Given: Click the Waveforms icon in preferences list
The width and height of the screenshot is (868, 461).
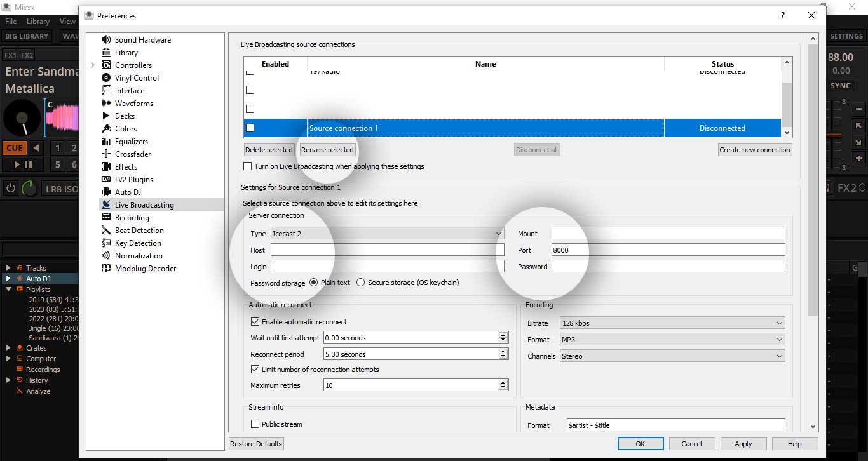Looking at the screenshot, I should tap(106, 103).
